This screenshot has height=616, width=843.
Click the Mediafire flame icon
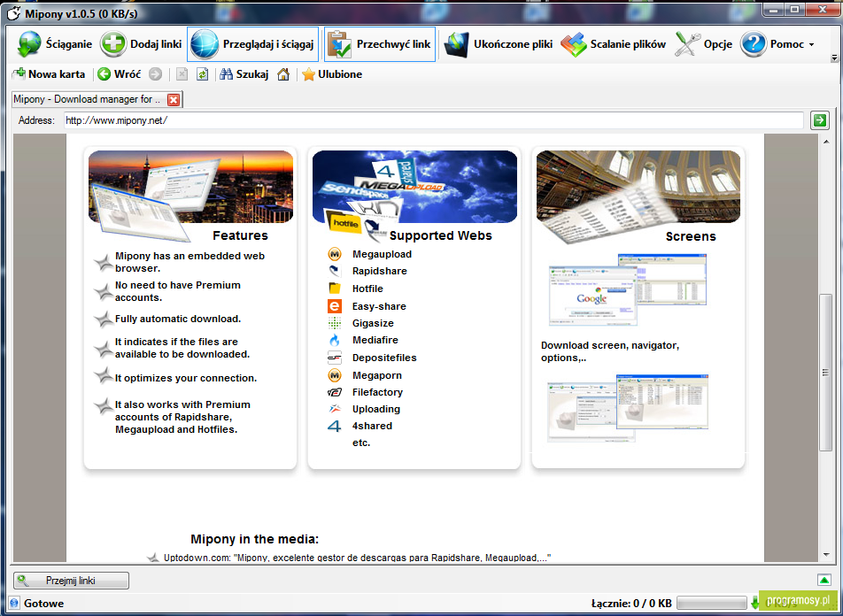[335, 340]
